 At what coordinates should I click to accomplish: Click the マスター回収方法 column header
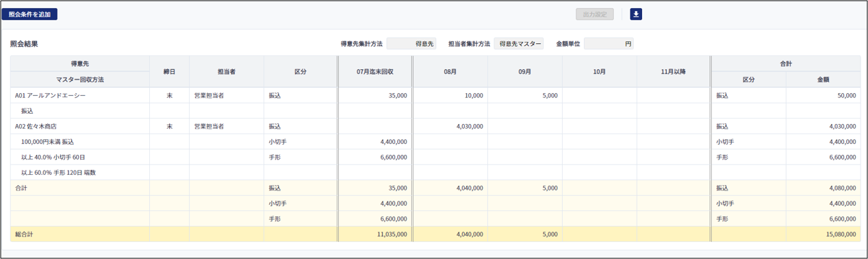[80, 79]
